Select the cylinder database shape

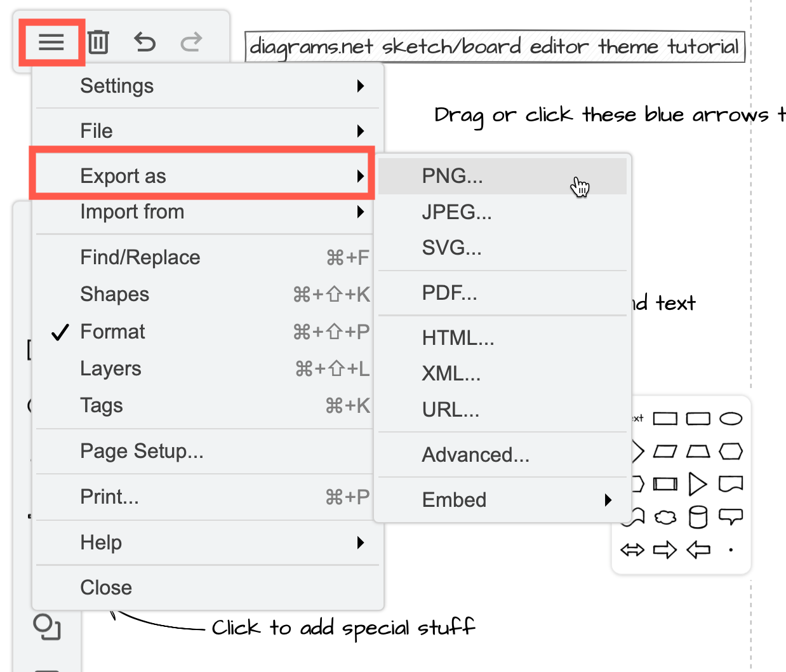coord(698,516)
